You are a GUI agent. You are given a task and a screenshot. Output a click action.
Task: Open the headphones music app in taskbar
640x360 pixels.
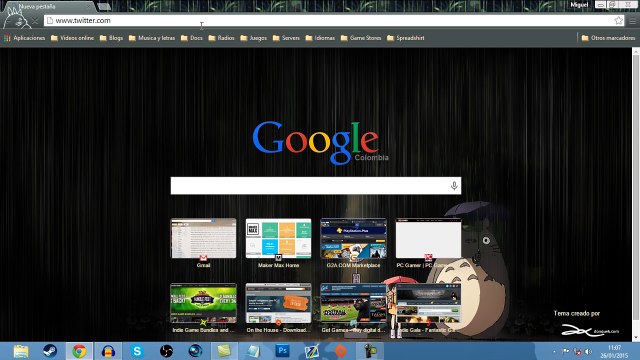point(108,351)
